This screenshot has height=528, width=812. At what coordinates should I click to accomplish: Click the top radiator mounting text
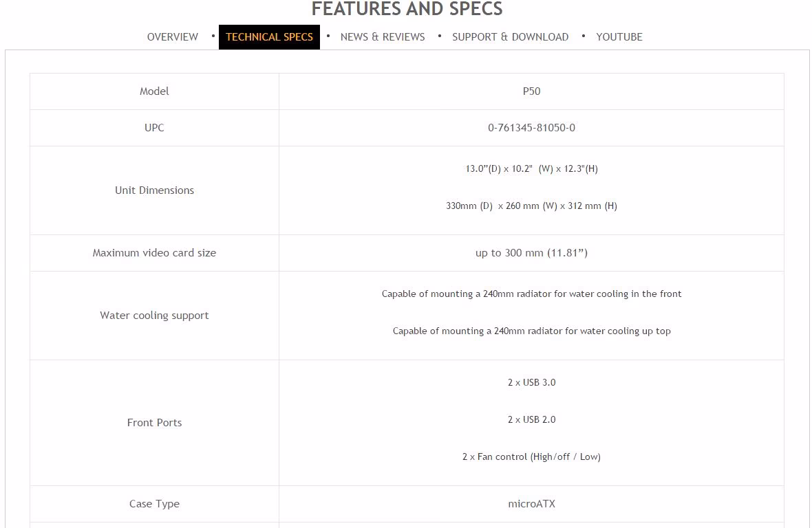coord(531,331)
